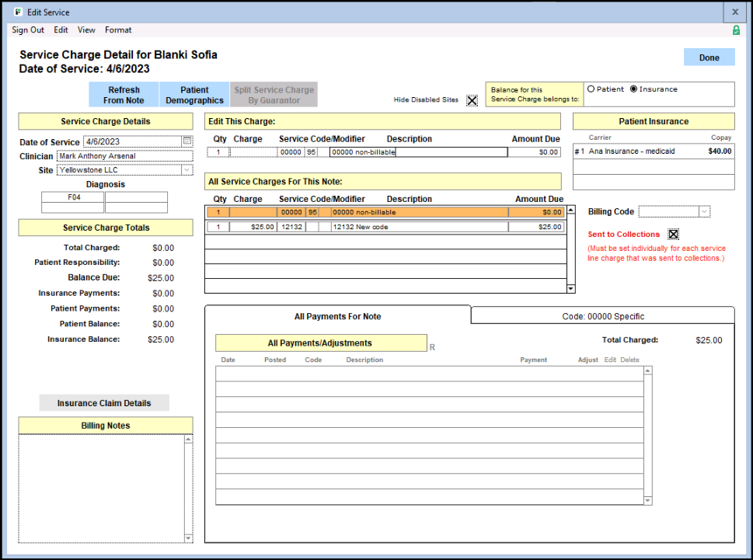Switch to Code: 00000 Specific tab
The width and height of the screenshot is (753, 560).
click(603, 316)
